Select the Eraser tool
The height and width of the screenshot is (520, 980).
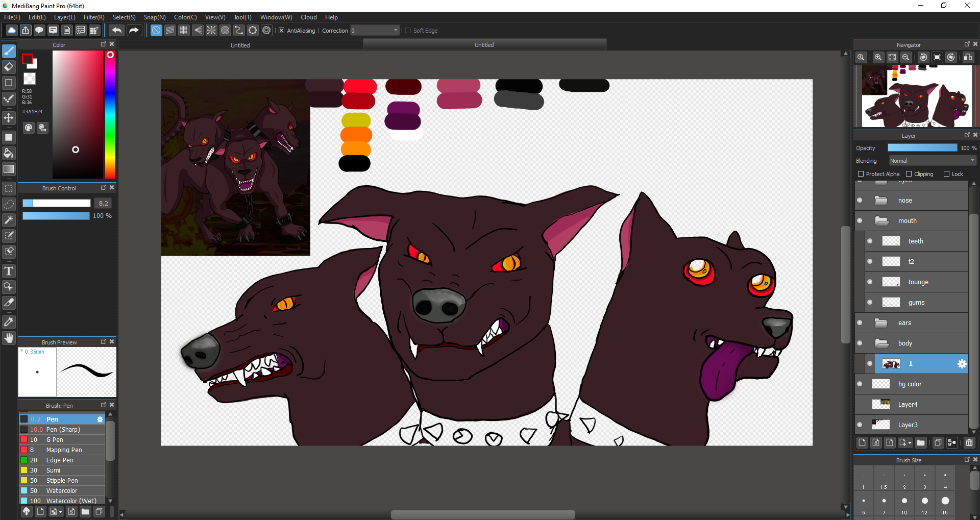[9, 67]
